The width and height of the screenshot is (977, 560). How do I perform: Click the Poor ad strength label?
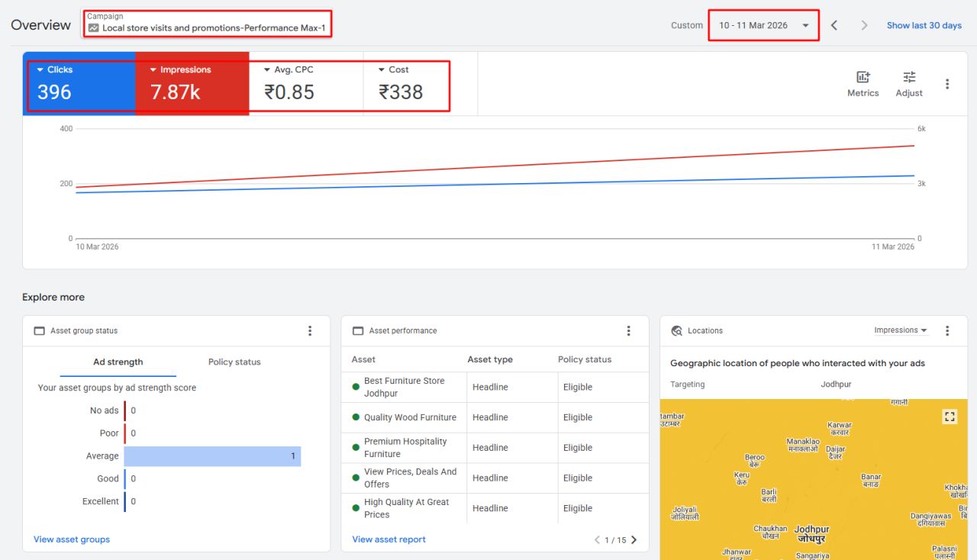(x=109, y=433)
